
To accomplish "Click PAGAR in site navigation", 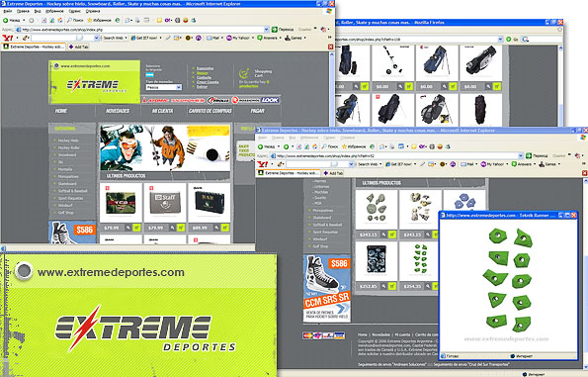I will click(x=257, y=111).
